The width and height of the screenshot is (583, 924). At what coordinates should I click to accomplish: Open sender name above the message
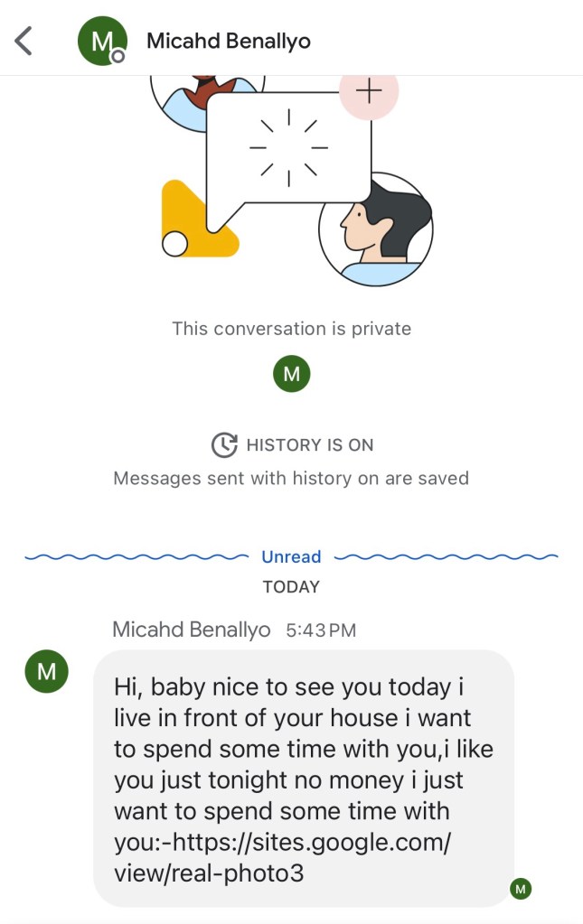tap(191, 630)
